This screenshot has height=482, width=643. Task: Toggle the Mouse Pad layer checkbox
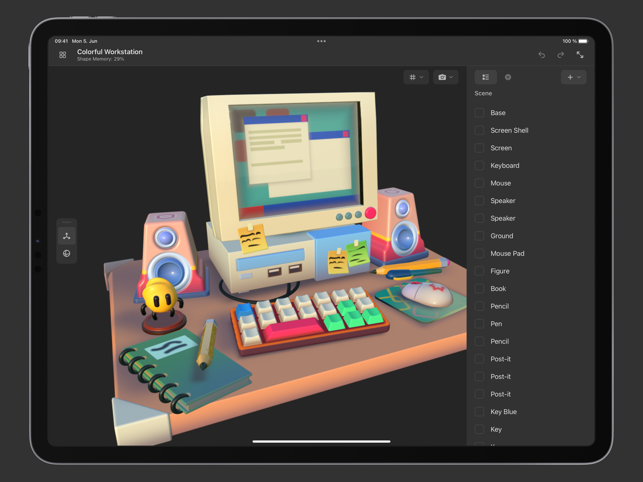click(480, 254)
